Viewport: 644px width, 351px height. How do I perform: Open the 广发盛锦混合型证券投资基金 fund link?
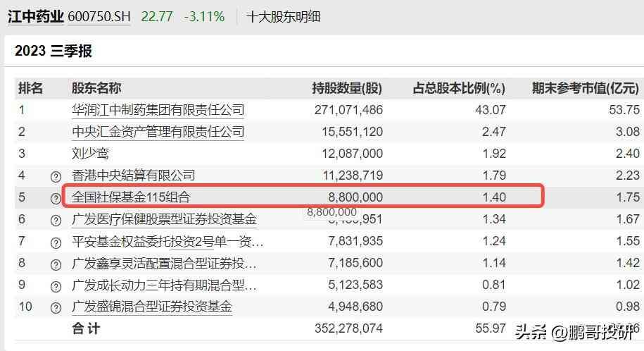[151, 307]
